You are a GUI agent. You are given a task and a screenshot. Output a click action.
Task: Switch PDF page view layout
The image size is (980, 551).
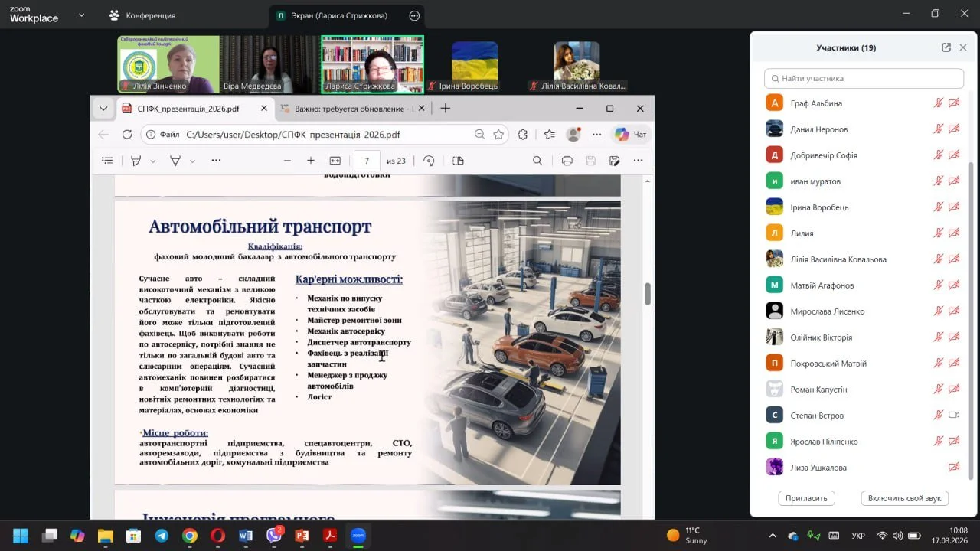click(458, 161)
